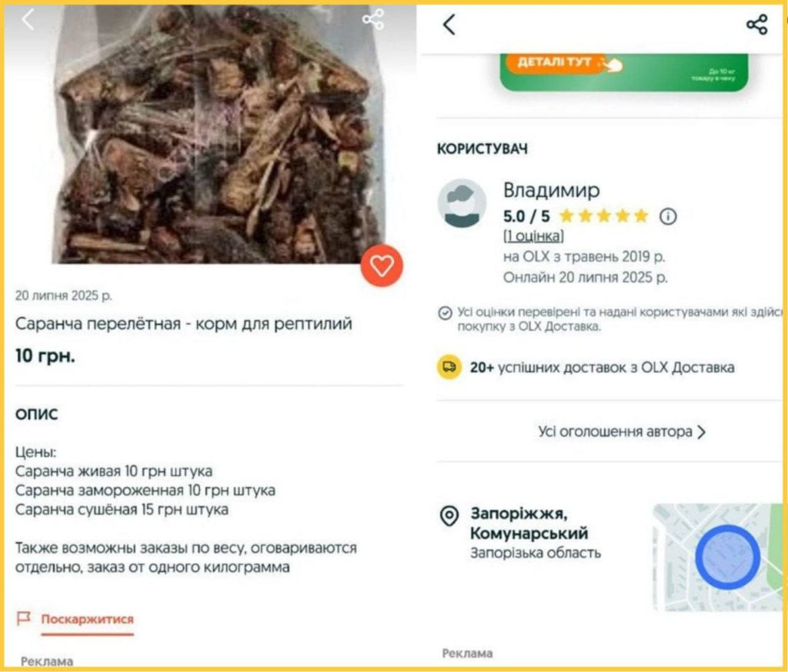
Task: Open rating info icon beside stars
Action: [668, 216]
